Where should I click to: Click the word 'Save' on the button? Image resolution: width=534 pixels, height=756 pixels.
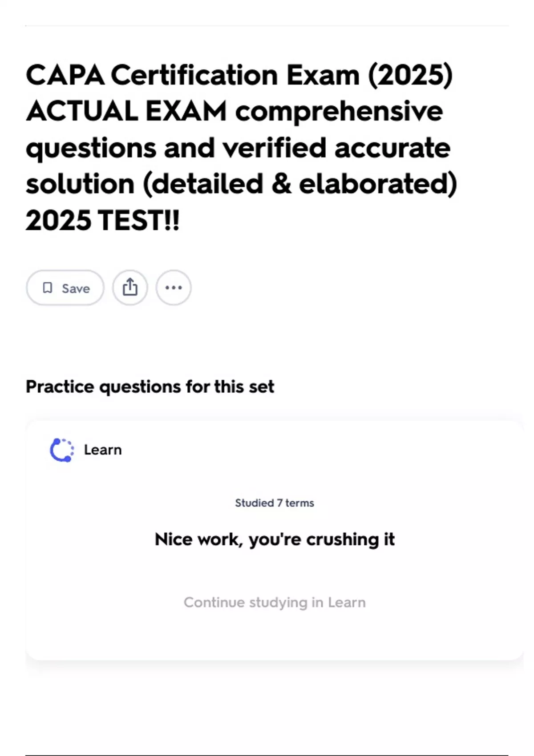click(x=76, y=289)
